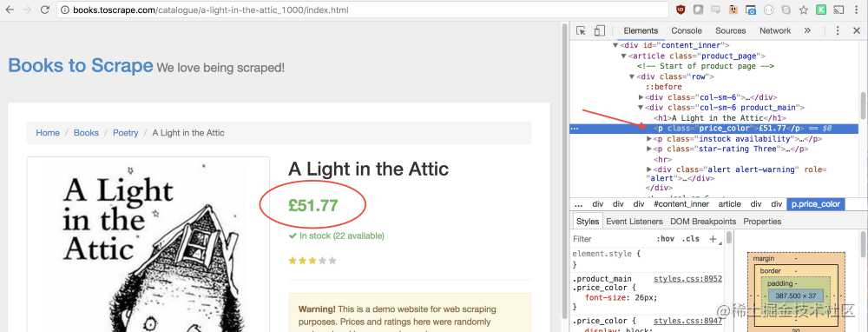Open the Poetry breadcrumb link
Viewport: 868px width, 332px height.
(x=126, y=133)
